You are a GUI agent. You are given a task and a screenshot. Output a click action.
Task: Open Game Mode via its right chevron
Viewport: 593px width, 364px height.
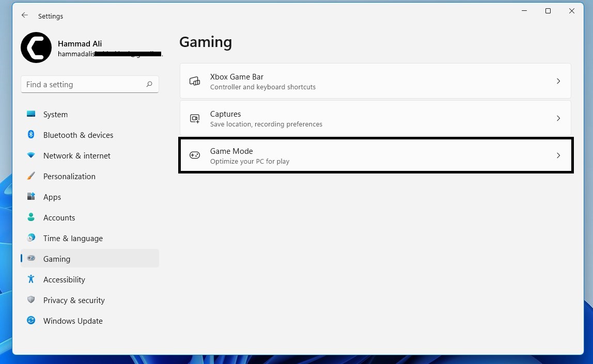(558, 155)
